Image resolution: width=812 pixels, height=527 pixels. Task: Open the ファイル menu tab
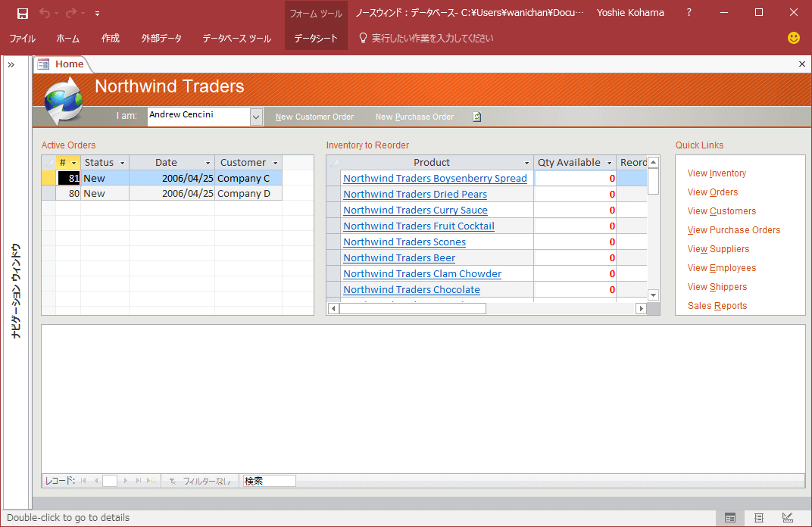click(22, 39)
